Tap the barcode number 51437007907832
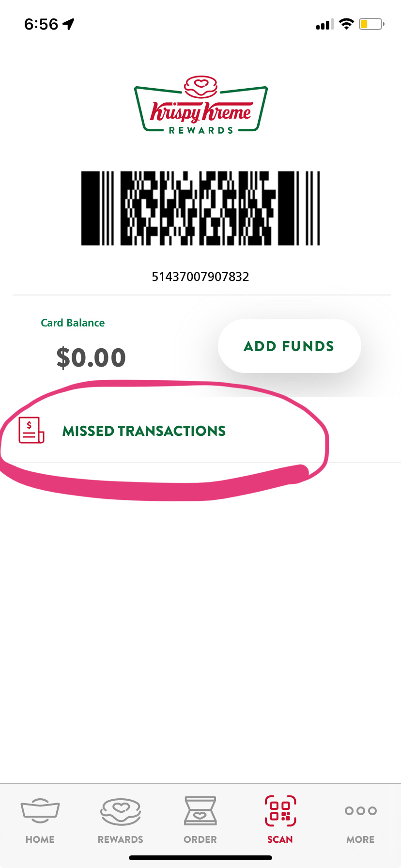 pyautogui.click(x=200, y=277)
